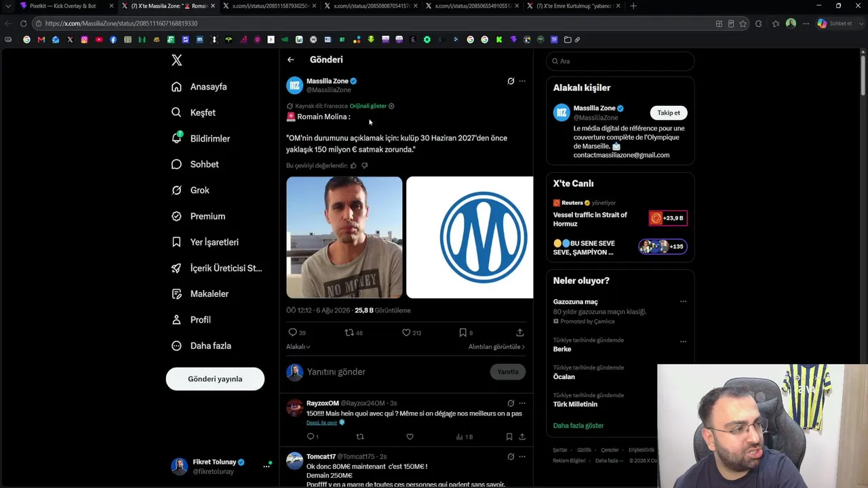The width and height of the screenshot is (868, 488).
Task: Like the RayzoxOM reply
Action: click(x=410, y=437)
